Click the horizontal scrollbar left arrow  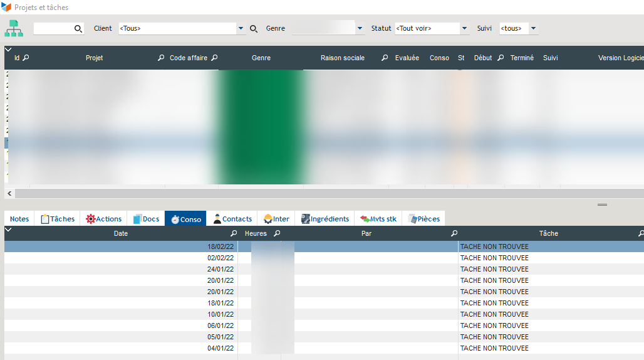click(x=9, y=193)
